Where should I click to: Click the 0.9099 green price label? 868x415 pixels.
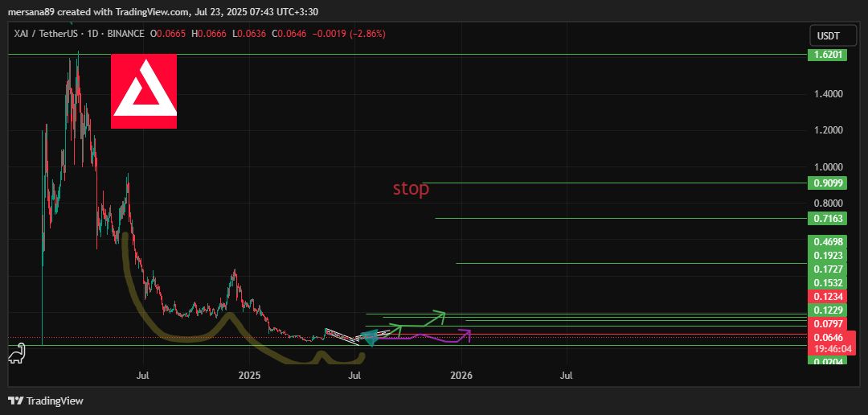(x=828, y=183)
